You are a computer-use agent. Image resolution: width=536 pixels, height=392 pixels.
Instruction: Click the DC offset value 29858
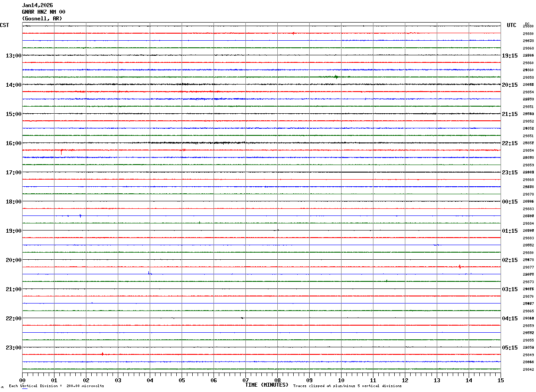(x=528, y=77)
